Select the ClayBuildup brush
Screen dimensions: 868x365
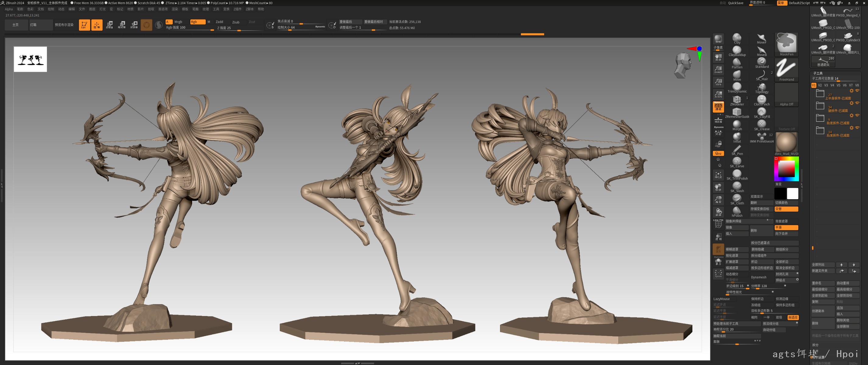737,51
